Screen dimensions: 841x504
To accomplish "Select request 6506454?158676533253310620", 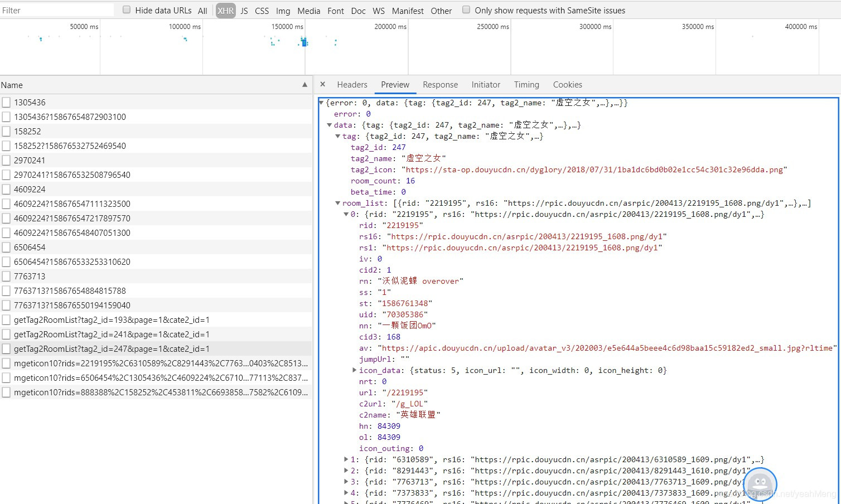I will [x=156, y=262].
